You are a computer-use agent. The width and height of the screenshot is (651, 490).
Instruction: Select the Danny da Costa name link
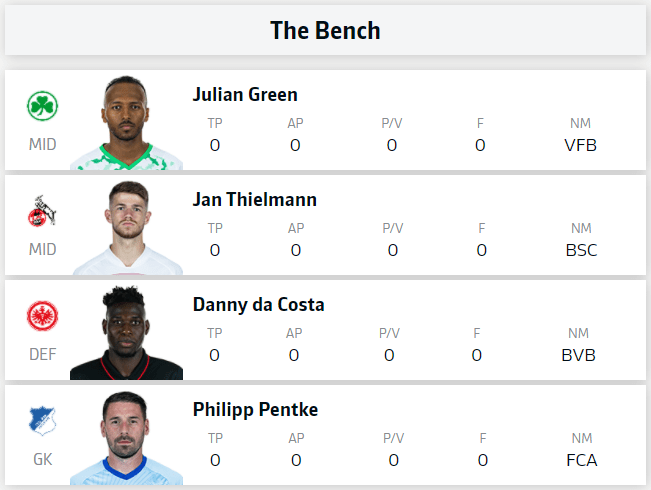pyautogui.click(x=258, y=305)
